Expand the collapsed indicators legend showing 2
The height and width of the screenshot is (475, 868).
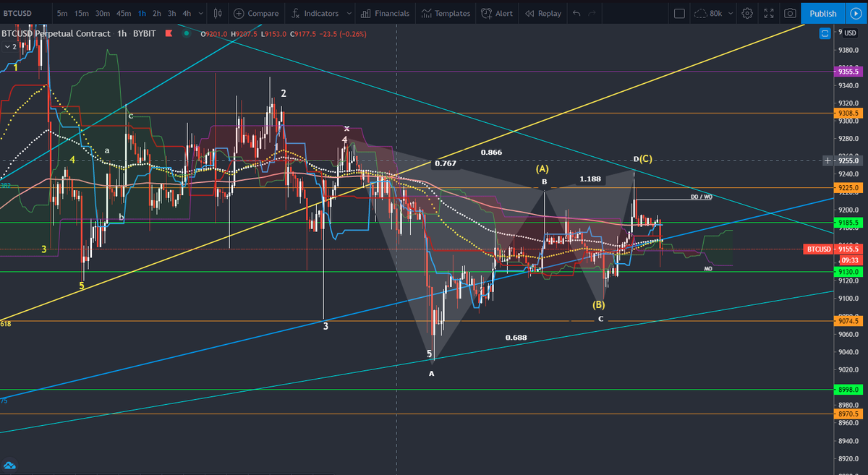pyautogui.click(x=11, y=46)
